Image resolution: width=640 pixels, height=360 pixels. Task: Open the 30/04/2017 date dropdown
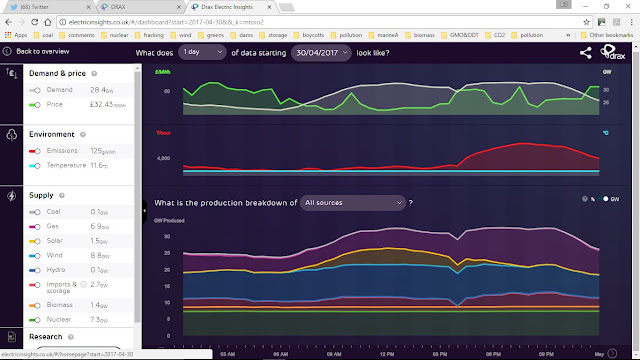(x=321, y=53)
